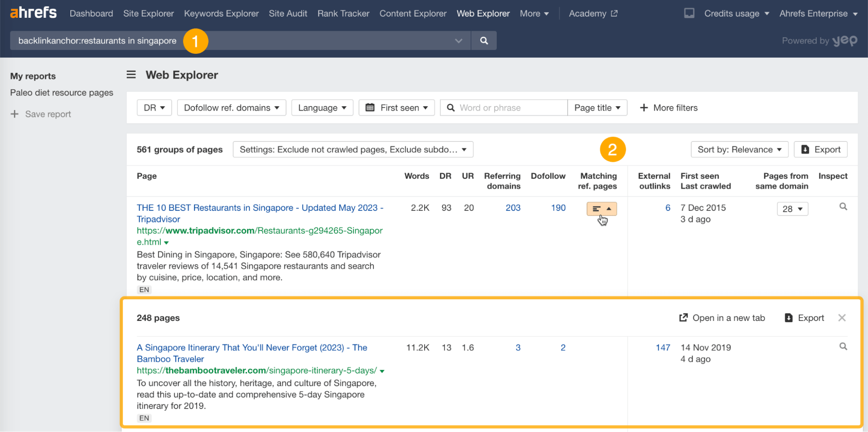Click the External outlinks column header
Image resolution: width=868 pixels, height=432 pixels.
654,181
